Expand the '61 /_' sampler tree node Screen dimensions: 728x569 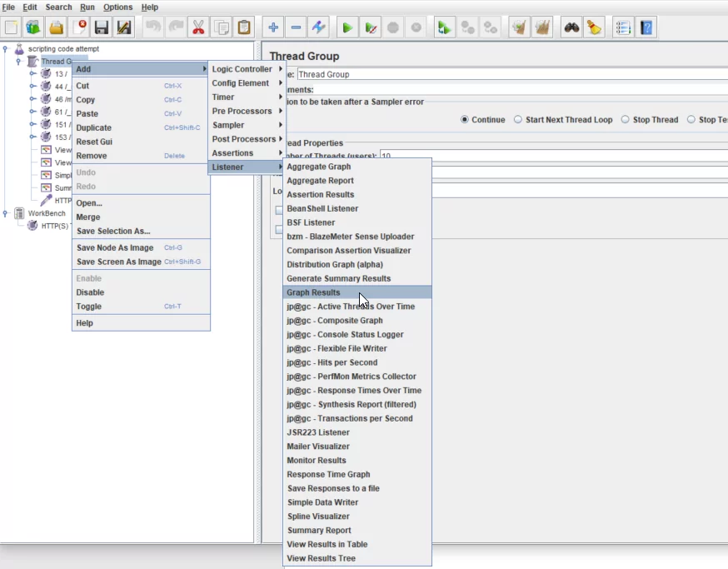coord(32,112)
